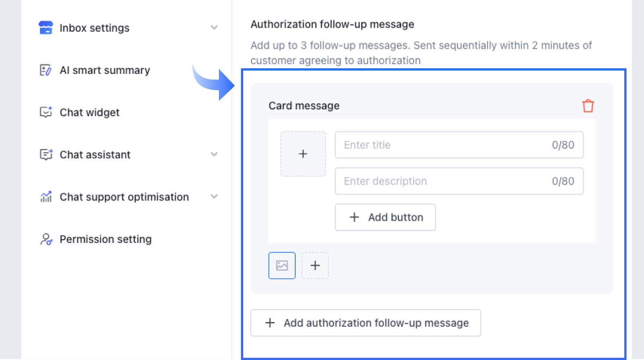Click the AI smart summary icon
644x360 pixels.
click(45, 70)
